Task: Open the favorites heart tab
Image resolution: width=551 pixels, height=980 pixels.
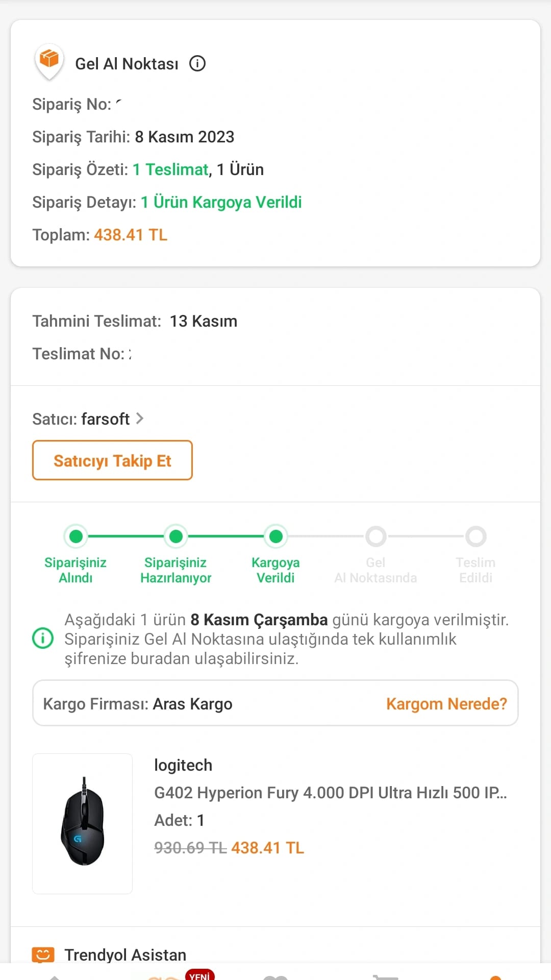Action: (x=275, y=976)
